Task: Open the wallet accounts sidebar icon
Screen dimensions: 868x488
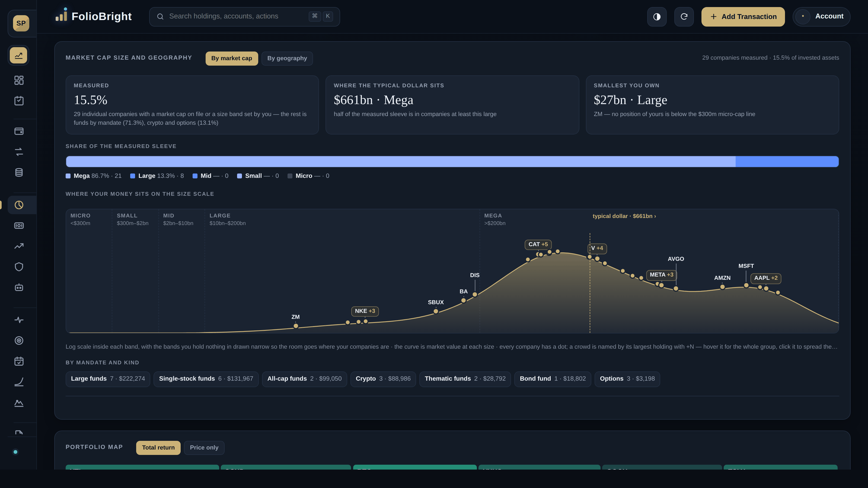Action: pos(19,131)
